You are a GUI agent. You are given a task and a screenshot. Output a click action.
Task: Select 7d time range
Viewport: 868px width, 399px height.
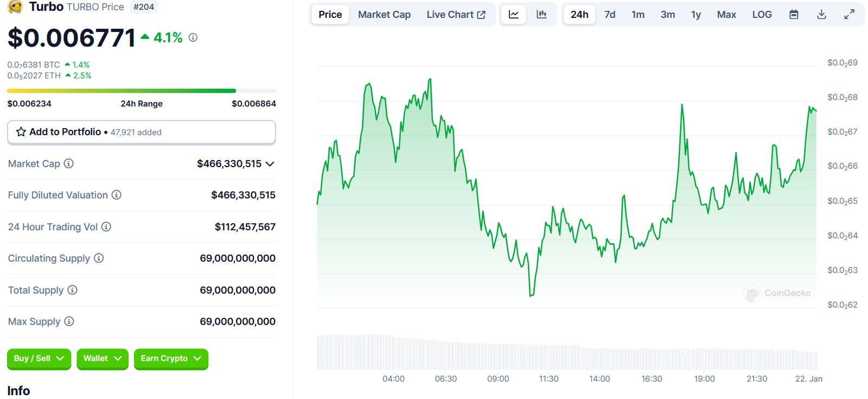(610, 15)
